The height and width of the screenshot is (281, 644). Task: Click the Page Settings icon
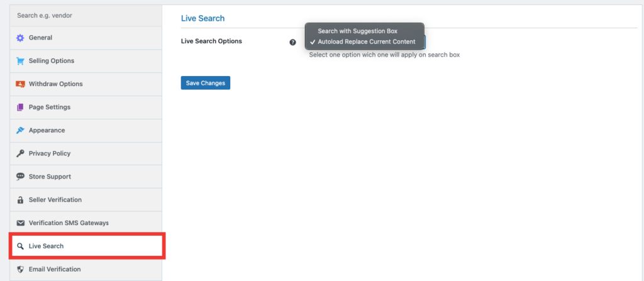coord(20,107)
